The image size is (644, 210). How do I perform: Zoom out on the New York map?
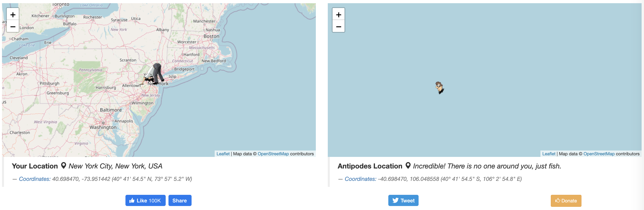click(x=13, y=27)
